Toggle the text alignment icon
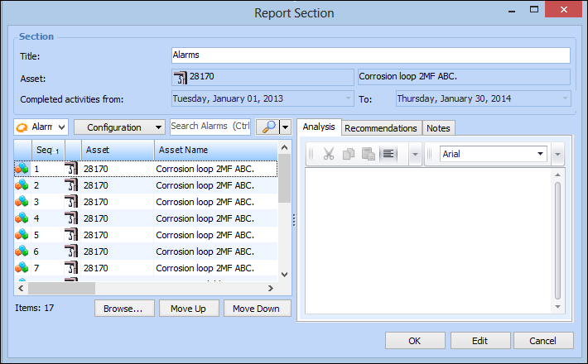588x364 pixels. (388, 154)
